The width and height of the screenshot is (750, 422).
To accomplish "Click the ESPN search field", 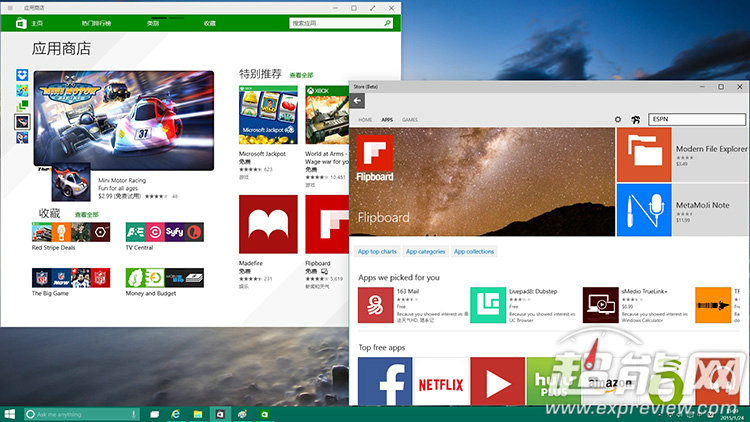I will pos(692,119).
